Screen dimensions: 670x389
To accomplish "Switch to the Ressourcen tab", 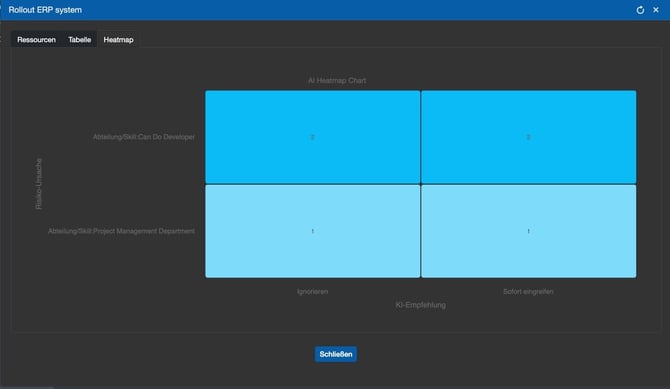I will click(x=36, y=40).
